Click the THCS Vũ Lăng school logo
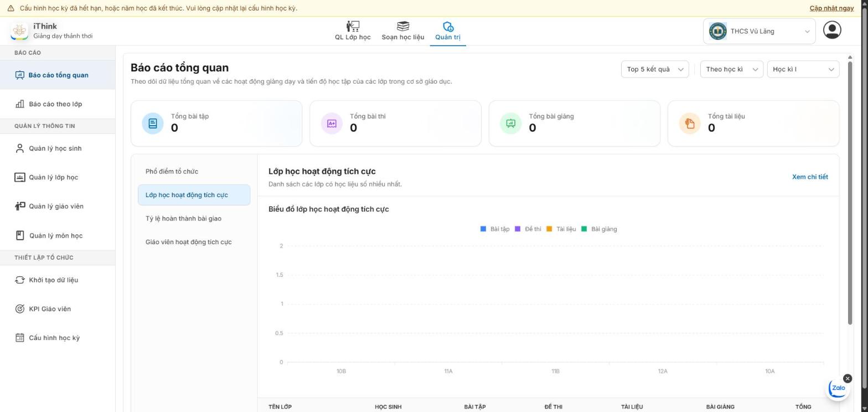868x412 pixels. pyautogui.click(x=718, y=31)
